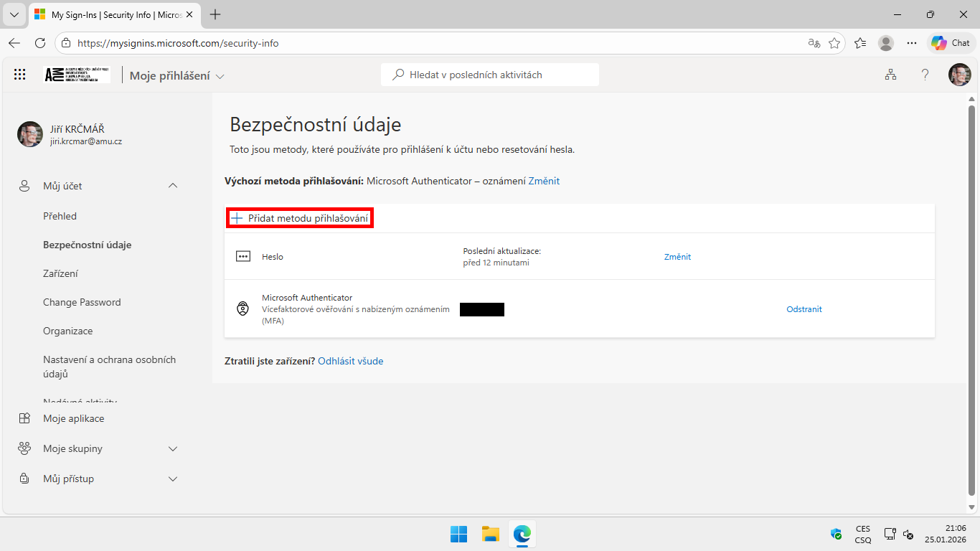980x551 pixels.
Task: Expand the Moje skupiny section
Action: 172,448
